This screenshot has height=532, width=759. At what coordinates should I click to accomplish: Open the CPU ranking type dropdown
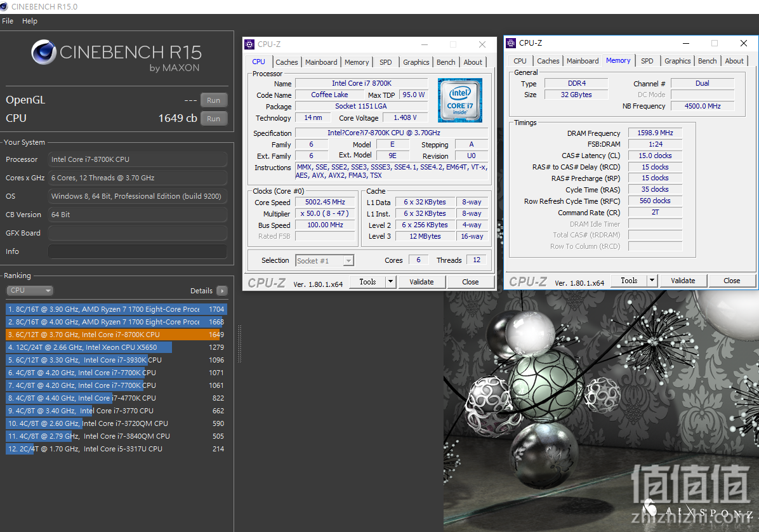tap(30, 291)
